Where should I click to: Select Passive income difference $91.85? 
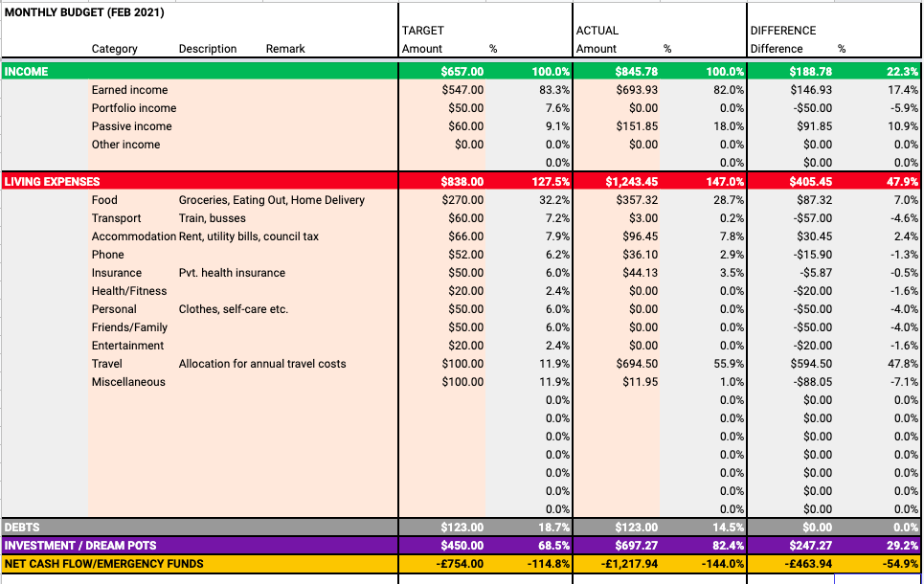(x=816, y=126)
